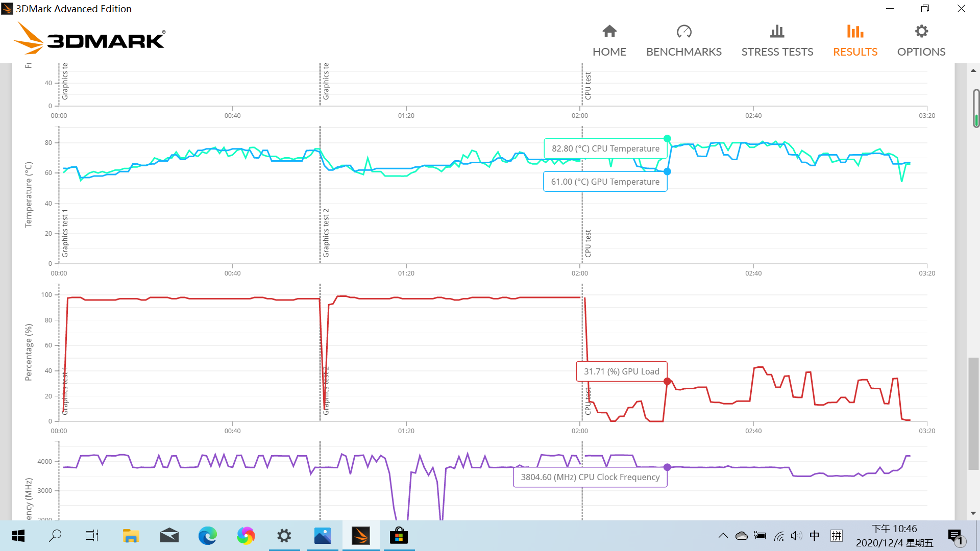
Task: Open the STRESS TESTS tab
Action: click(777, 41)
